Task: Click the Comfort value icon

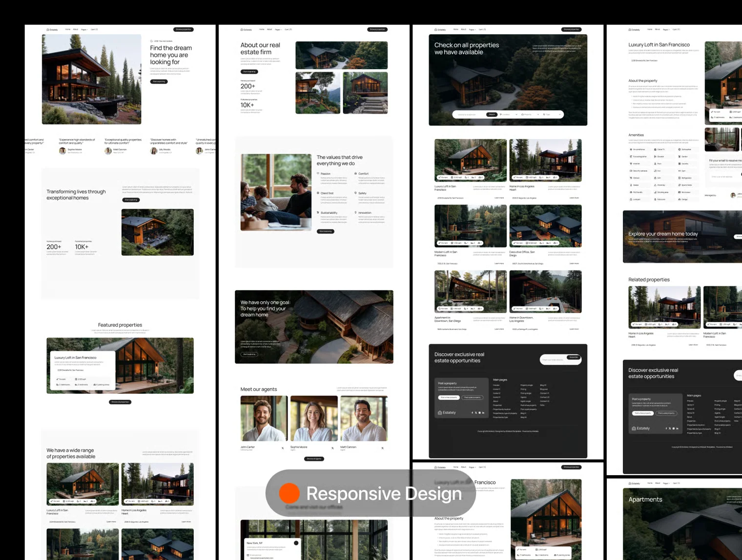Action: (356, 173)
